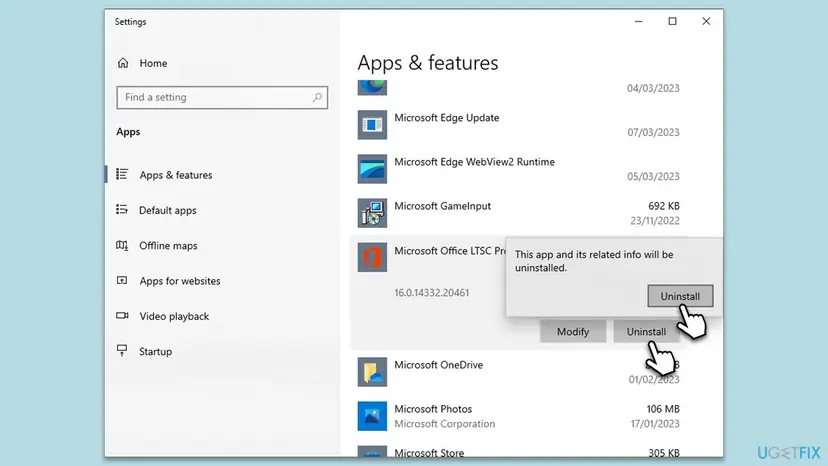Click the Apps & features list icon
This screenshot has height=466, width=828.
point(122,174)
